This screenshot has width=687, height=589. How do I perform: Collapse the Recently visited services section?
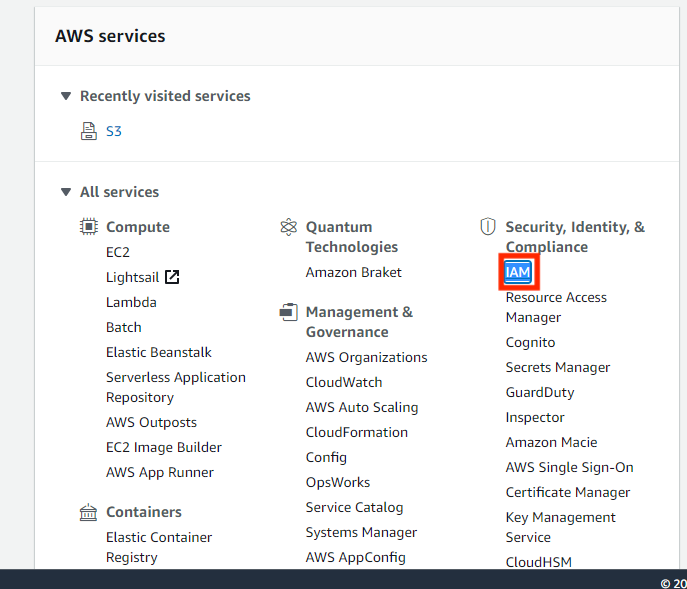[66, 96]
